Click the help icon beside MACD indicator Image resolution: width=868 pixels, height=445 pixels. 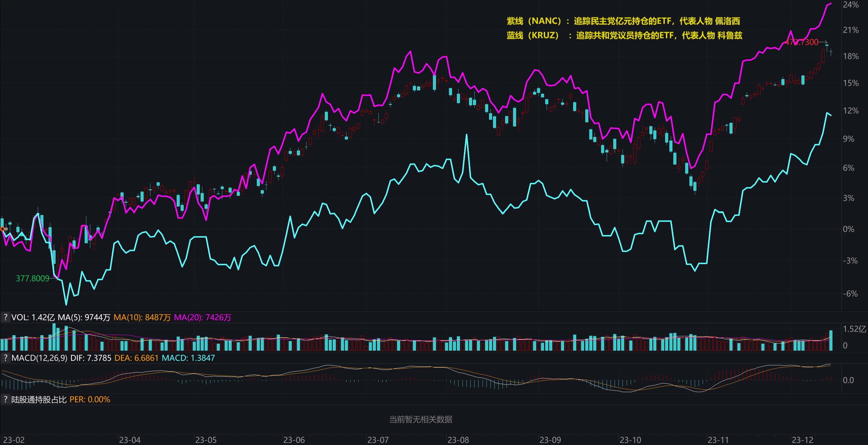click(5, 358)
